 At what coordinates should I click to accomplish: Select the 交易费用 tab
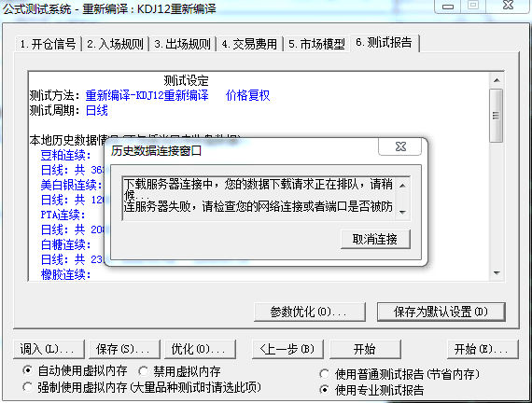249,44
